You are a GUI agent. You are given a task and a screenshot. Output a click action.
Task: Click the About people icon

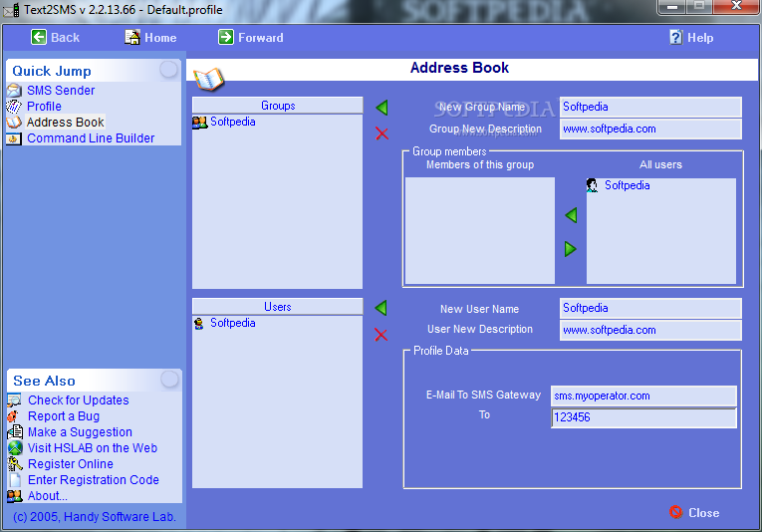point(15,496)
